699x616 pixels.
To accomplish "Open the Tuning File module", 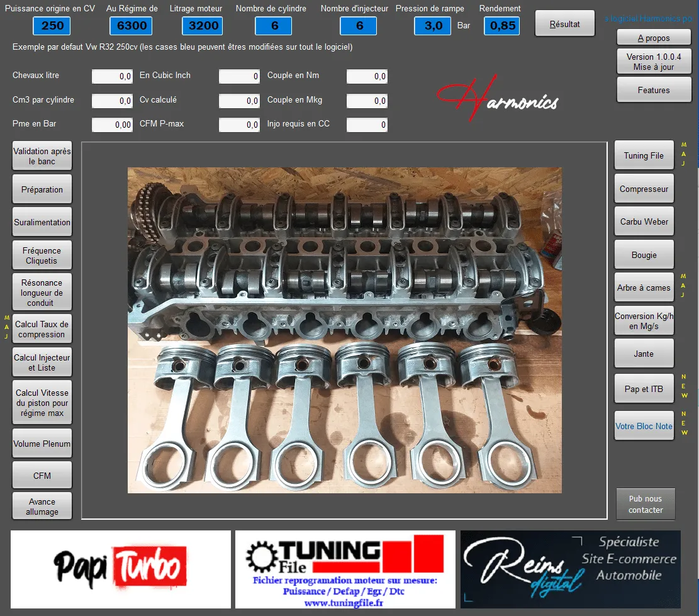I will (x=644, y=155).
